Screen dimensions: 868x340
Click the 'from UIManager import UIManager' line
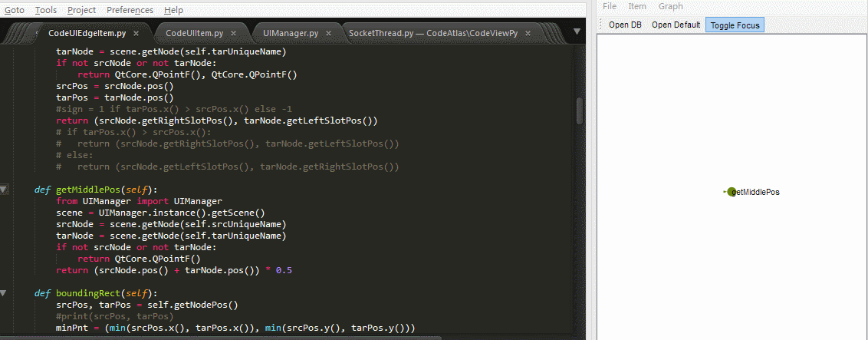pyautogui.click(x=139, y=201)
